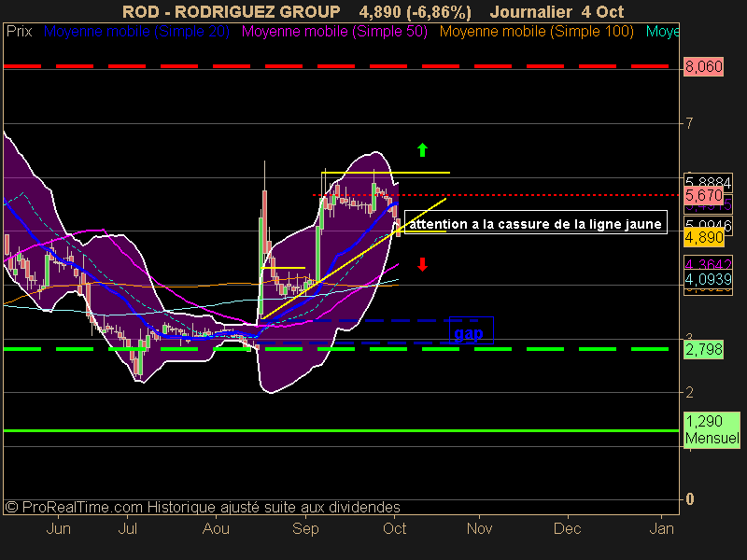The width and height of the screenshot is (747, 560).
Task: Click the 'Jul' month on time axis
Action: click(127, 528)
